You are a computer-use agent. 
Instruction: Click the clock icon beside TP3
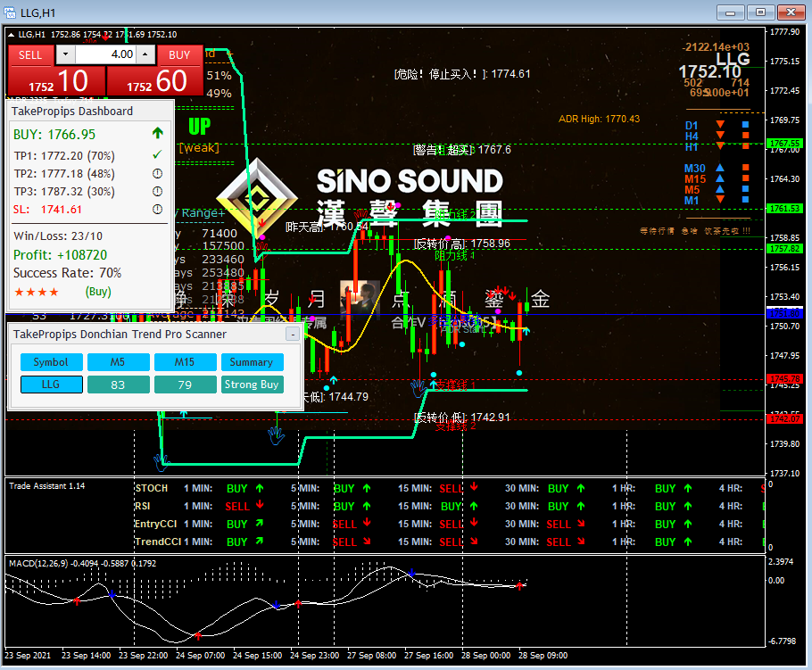[157, 192]
